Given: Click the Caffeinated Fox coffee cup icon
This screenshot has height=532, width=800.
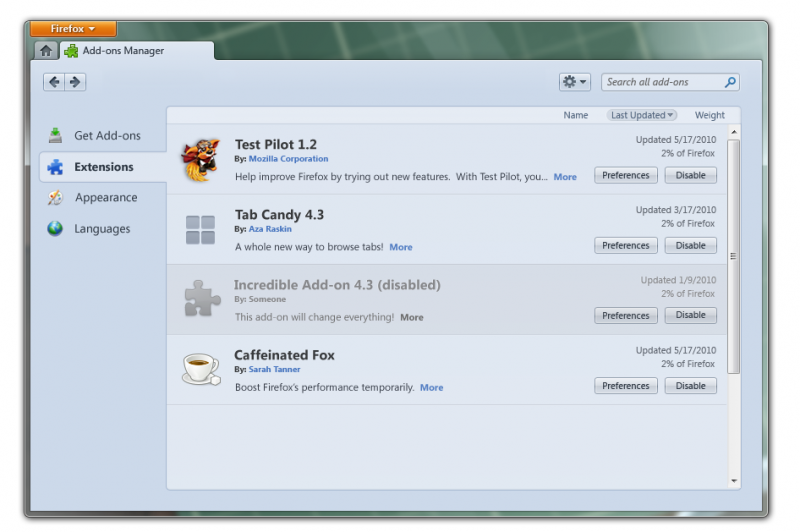Looking at the screenshot, I should click(200, 369).
